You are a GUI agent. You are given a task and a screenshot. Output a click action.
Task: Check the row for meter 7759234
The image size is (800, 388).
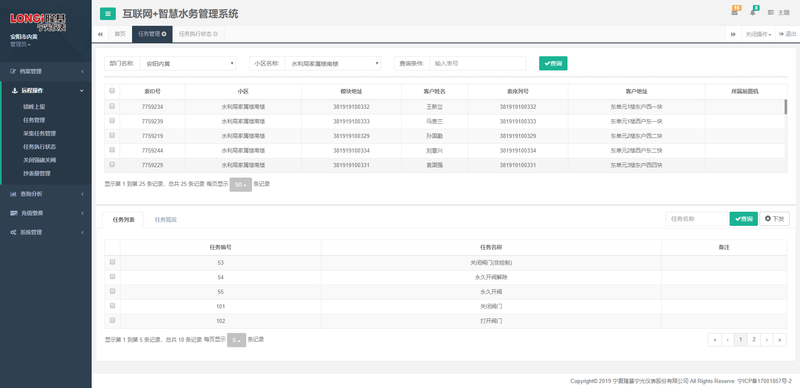pyautogui.click(x=112, y=106)
